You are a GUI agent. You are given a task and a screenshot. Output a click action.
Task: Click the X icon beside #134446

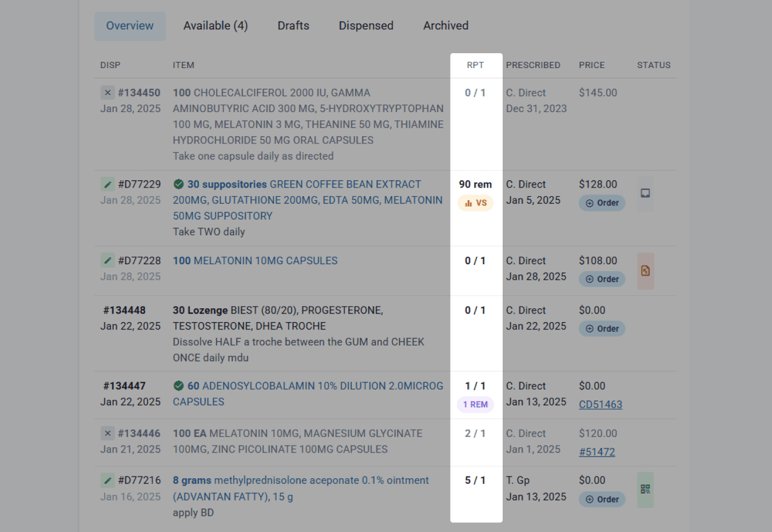tap(108, 433)
